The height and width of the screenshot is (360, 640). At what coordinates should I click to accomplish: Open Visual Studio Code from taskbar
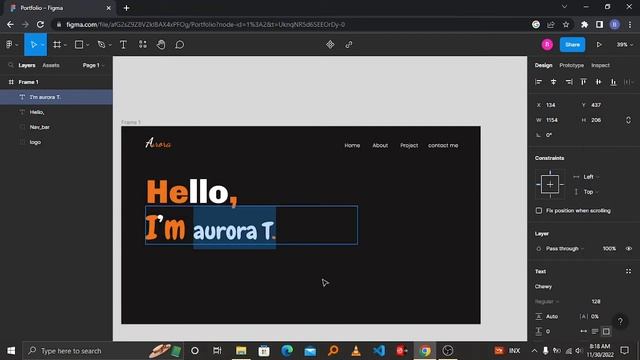point(379,351)
